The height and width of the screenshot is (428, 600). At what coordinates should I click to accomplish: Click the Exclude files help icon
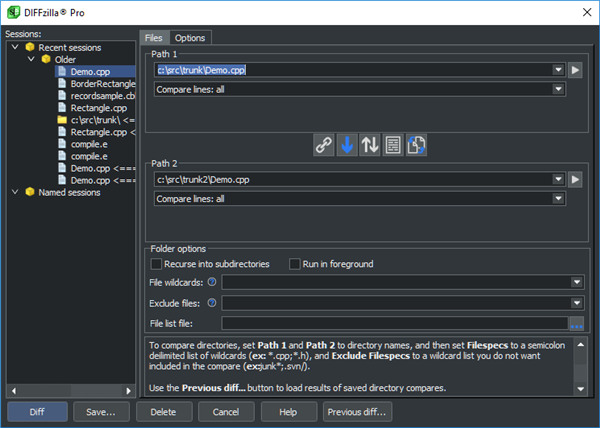coord(211,302)
